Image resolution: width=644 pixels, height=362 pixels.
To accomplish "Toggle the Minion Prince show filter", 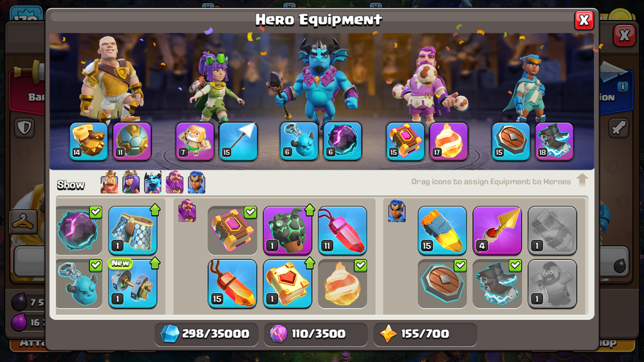I will tap(153, 182).
